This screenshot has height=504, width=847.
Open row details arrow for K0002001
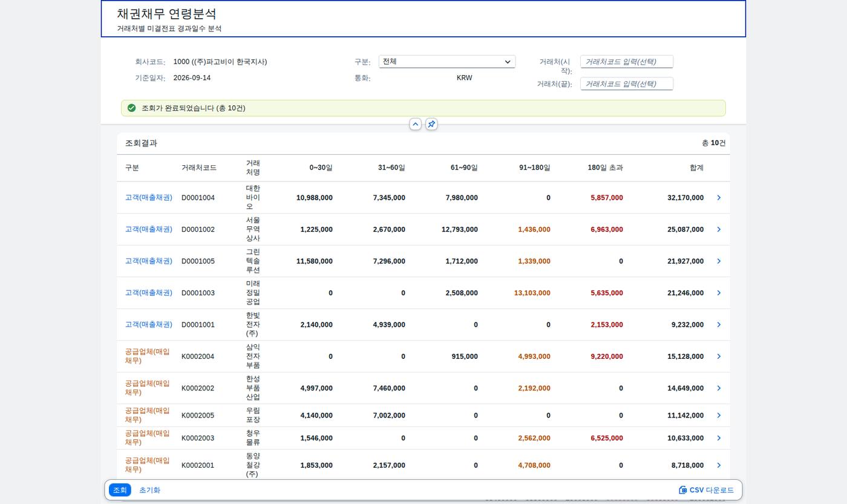pos(719,465)
